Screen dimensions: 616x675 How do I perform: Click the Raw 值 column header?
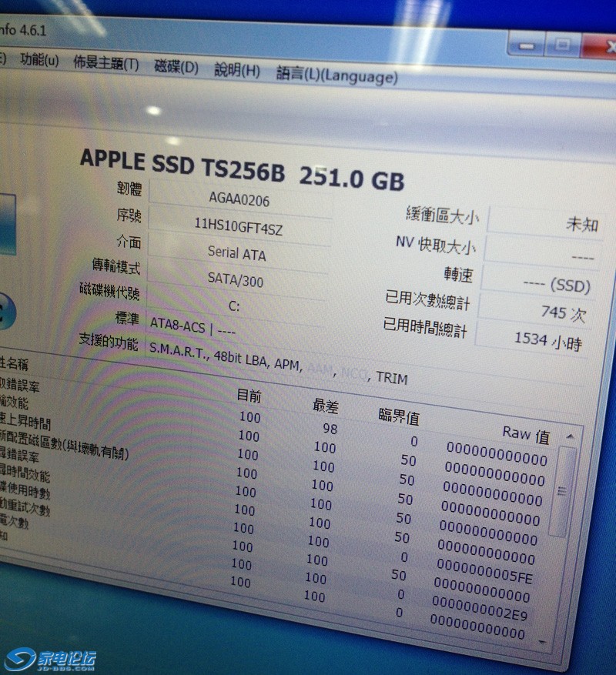pyautogui.click(x=526, y=435)
